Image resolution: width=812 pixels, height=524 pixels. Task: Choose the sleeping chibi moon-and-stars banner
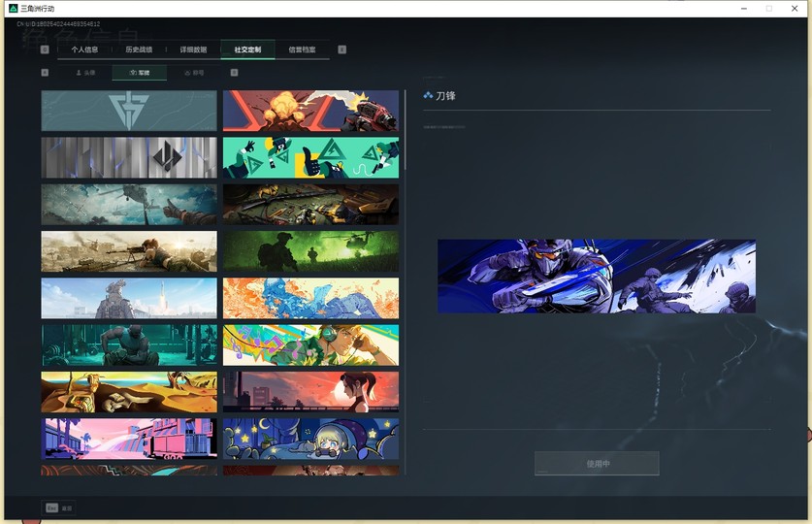(310, 439)
